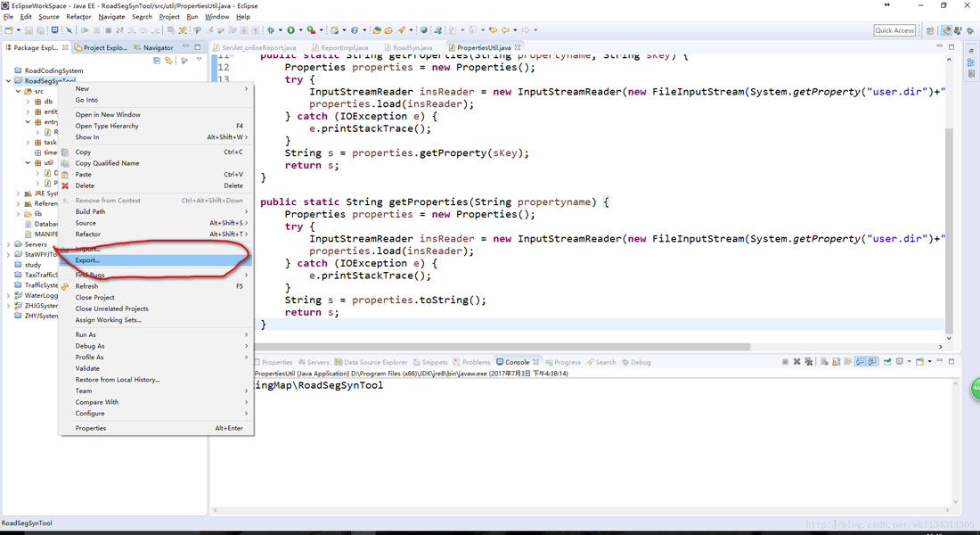
Task: Open Debug dropdown arrow next to bug icon
Action: 280,30
